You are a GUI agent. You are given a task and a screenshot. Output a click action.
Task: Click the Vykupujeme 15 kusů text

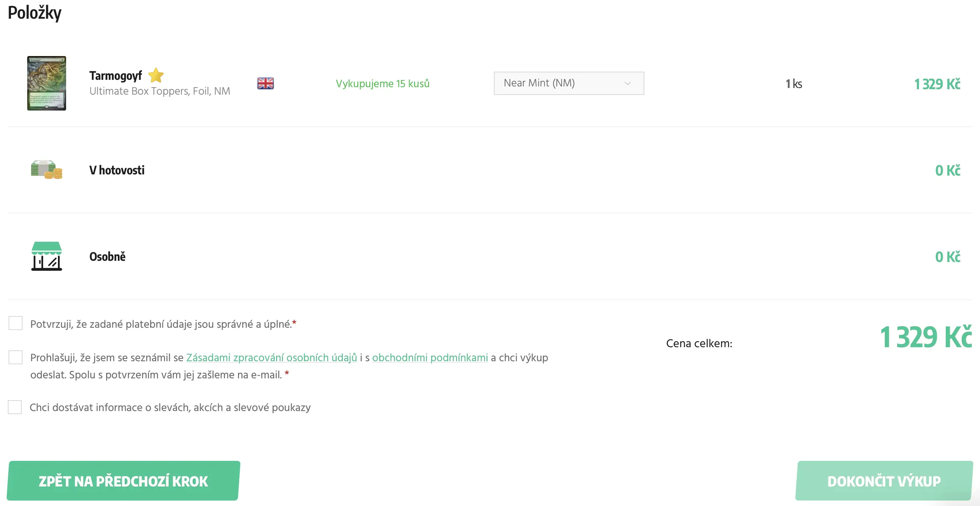[x=383, y=84]
